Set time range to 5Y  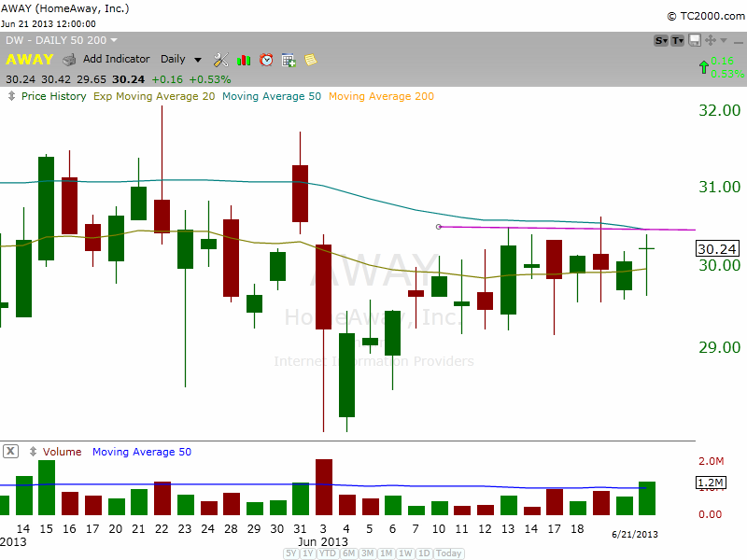(x=291, y=553)
